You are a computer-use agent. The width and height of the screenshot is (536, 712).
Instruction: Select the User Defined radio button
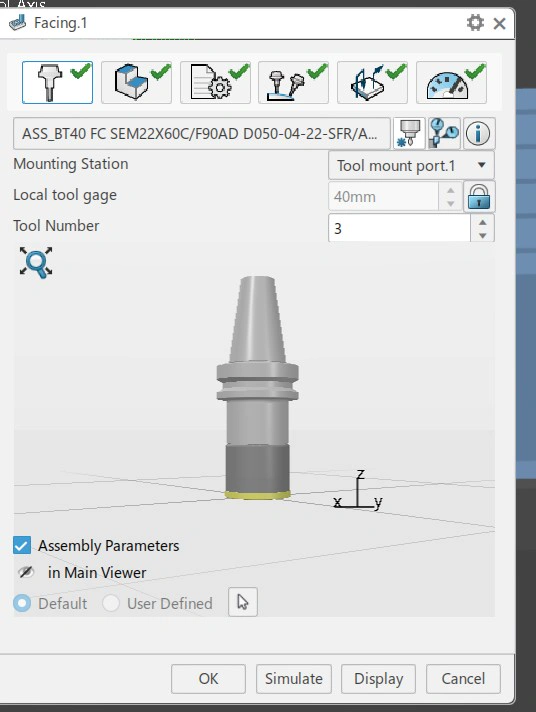coord(111,603)
